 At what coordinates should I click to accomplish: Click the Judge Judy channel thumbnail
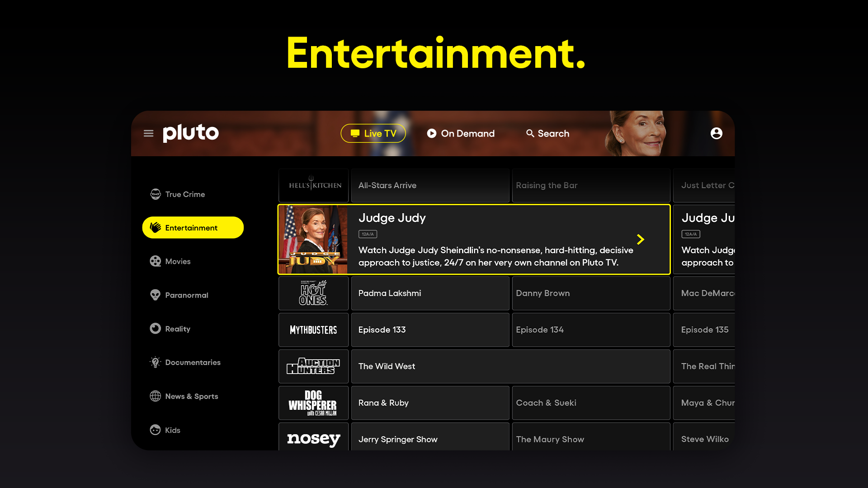313,239
